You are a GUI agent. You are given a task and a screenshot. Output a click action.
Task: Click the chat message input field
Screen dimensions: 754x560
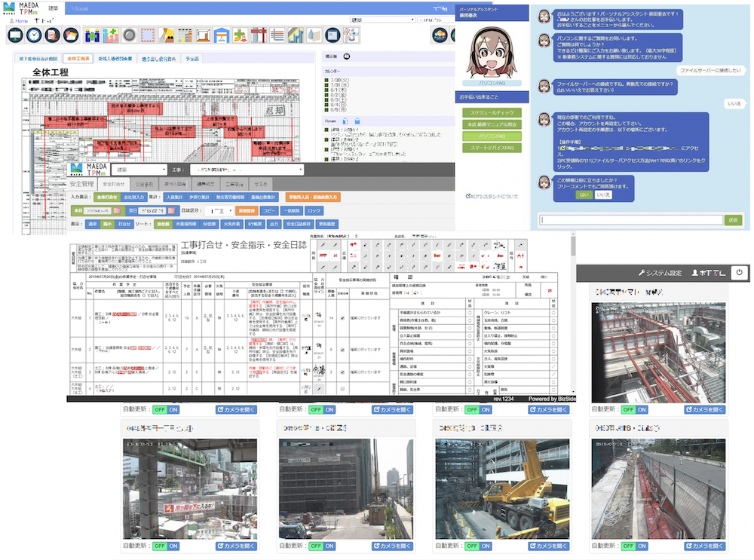(631, 219)
